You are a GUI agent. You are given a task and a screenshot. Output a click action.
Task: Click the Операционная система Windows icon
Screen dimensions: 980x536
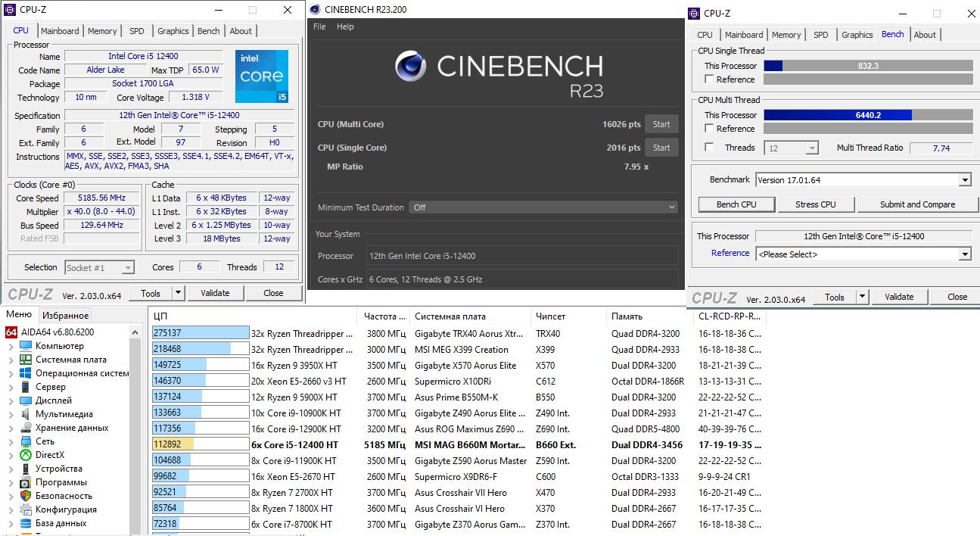pos(26,373)
